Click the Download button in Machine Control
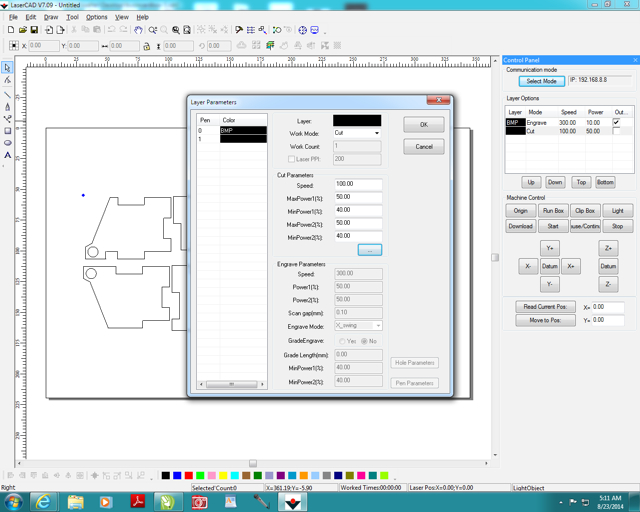640x512 pixels. (520, 226)
